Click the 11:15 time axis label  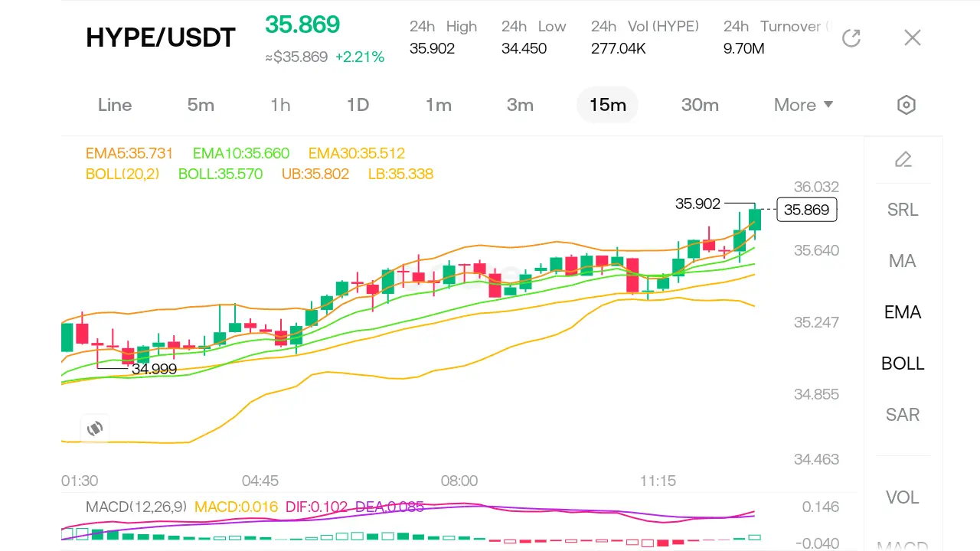pyautogui.click(x=658, y=481)
